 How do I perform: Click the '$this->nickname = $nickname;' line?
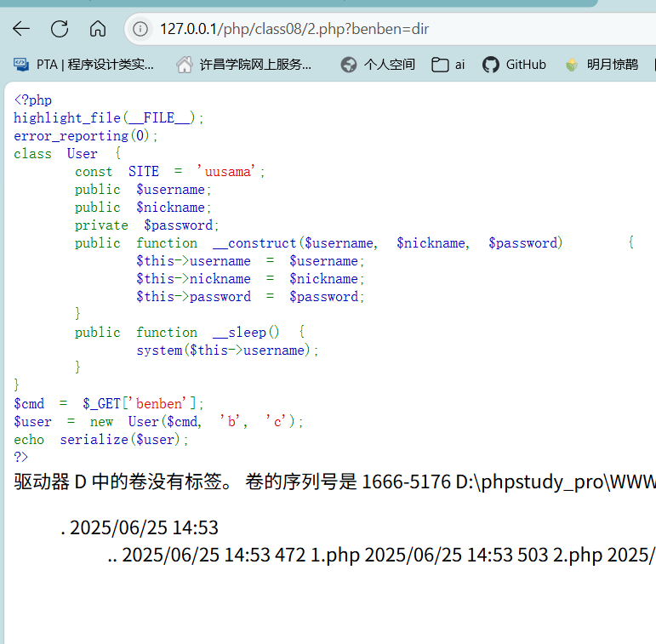tap(250, 279)
